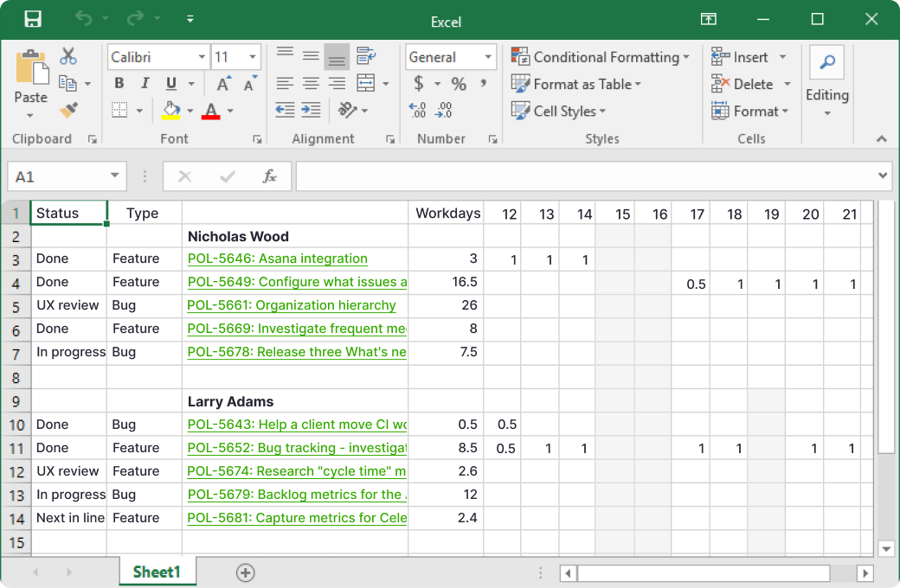
Task: Open the POL-5646: Asana integration link
Action: point(277,259)
